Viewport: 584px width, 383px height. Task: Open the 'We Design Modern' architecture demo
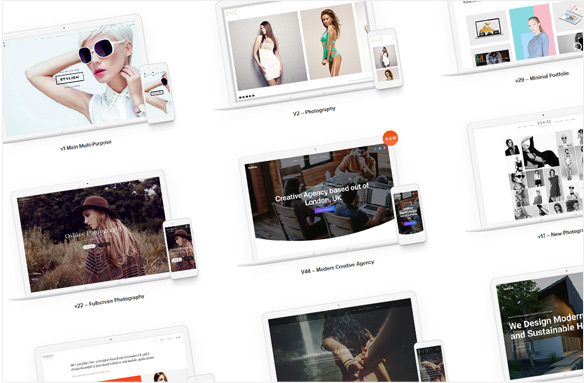(538, 326)
